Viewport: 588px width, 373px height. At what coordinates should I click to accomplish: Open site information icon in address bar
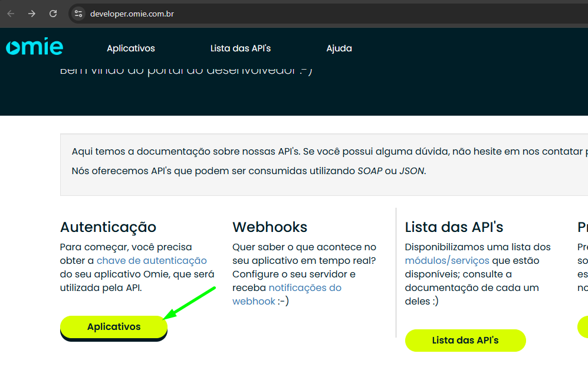(x=78, y=14)
